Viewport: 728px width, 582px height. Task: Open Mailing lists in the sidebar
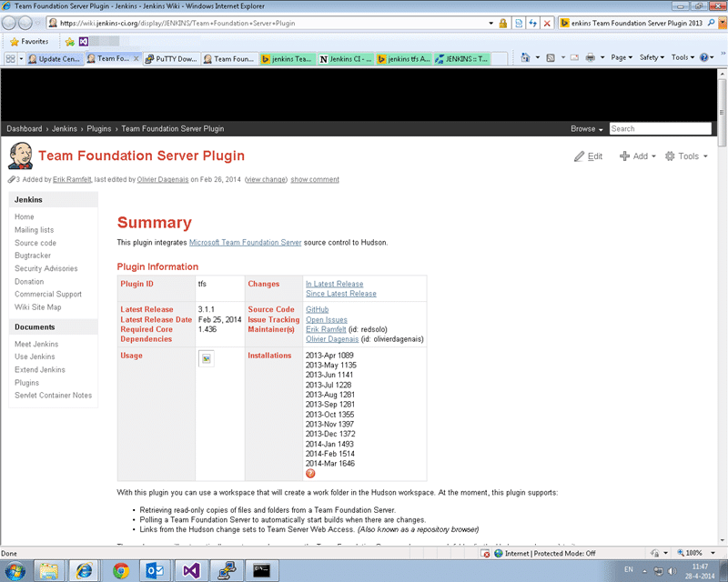[34, 230]
